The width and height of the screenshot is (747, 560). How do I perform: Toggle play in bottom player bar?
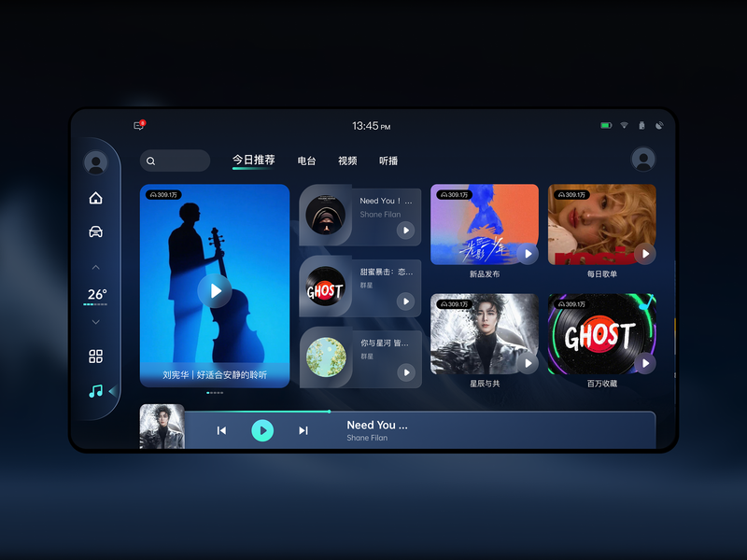[x=262, y=430]
